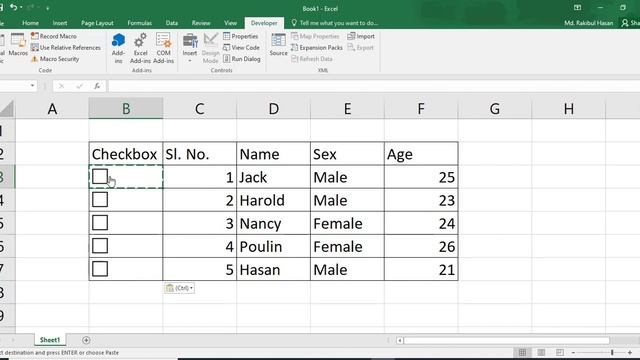Screen dimensions: 640x360
Task: Open the Paste Options (Ctrl) dropdown
Action: pyautogui.click(x=179, y=288)
